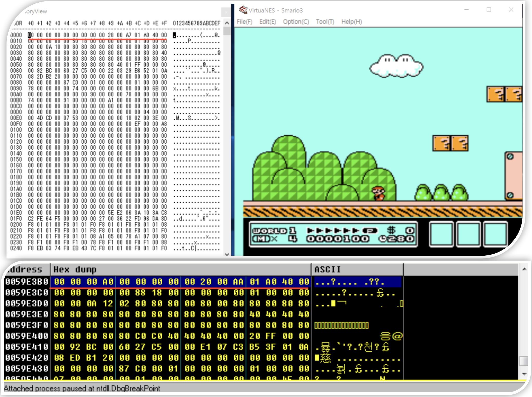The width and height of the screenshot is (532, 397).
Task: Click hex dump scroll down arrow
Action: pos(524,374)
